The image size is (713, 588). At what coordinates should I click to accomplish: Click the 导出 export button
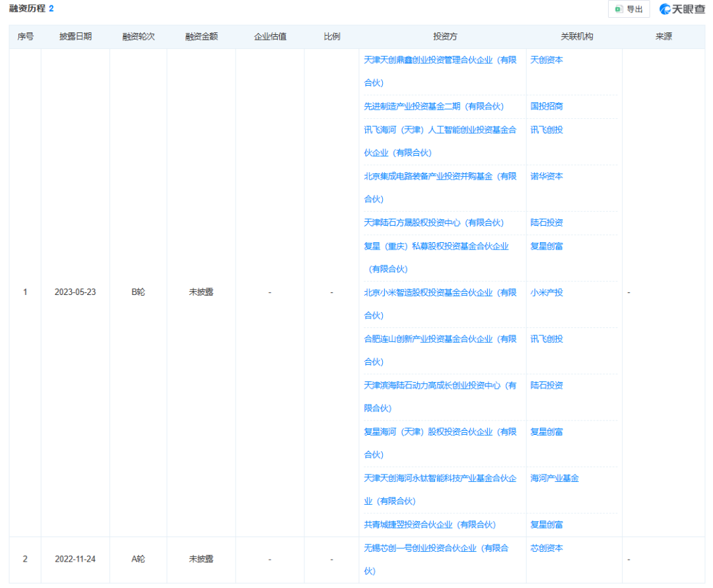(629, 9)
